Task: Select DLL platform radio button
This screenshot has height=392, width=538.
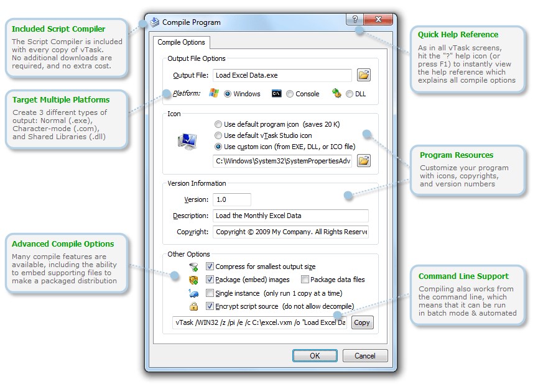Action: click(350, 94)
